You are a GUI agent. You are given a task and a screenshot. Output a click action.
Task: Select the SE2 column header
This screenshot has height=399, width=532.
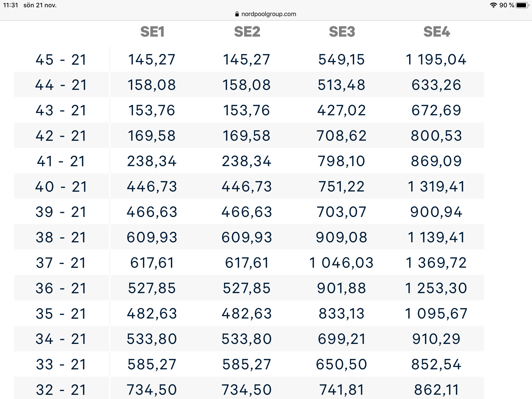tap(247, 32)
